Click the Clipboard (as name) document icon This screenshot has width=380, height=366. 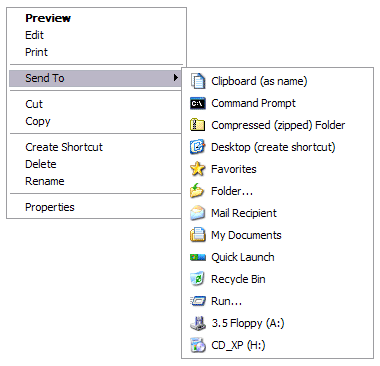(x=198, y=81)
